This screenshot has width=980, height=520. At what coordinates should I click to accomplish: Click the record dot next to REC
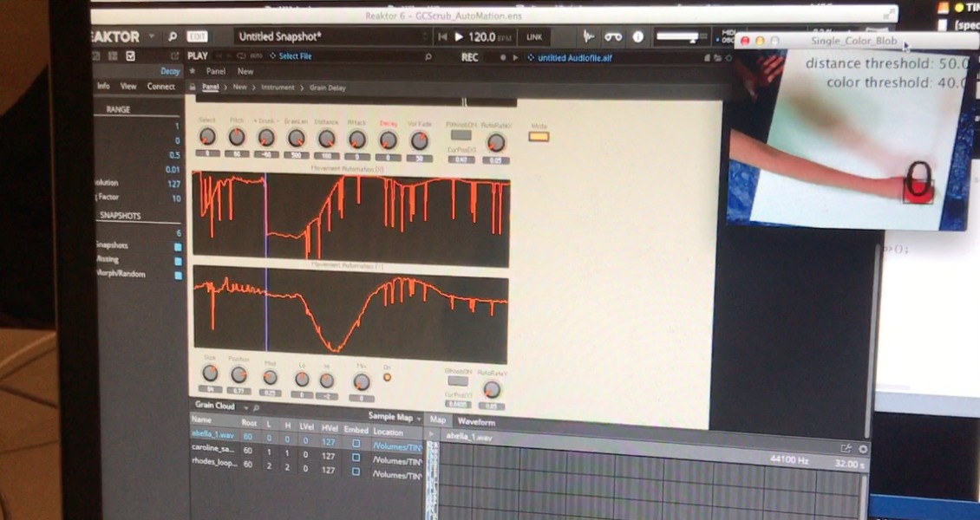point(502,57)
